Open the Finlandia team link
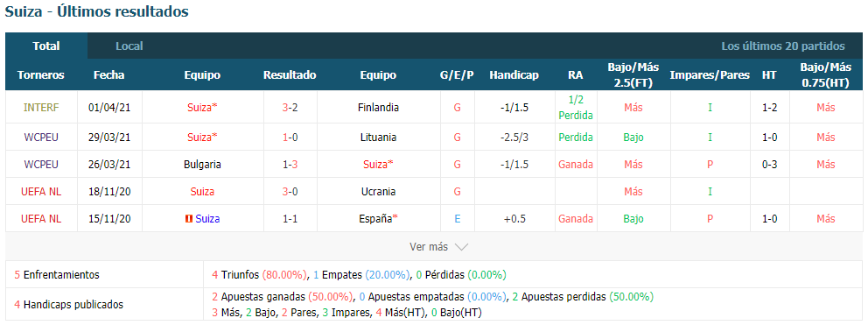 (378, 108)
